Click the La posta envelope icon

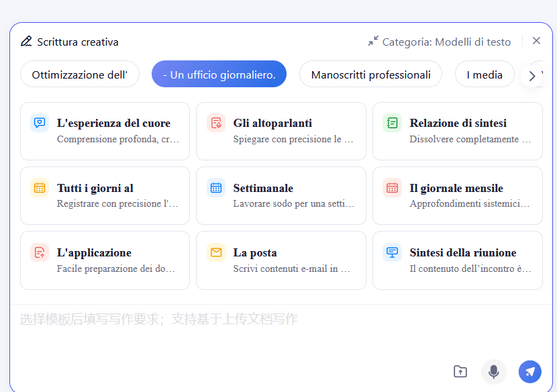[216, 252]
